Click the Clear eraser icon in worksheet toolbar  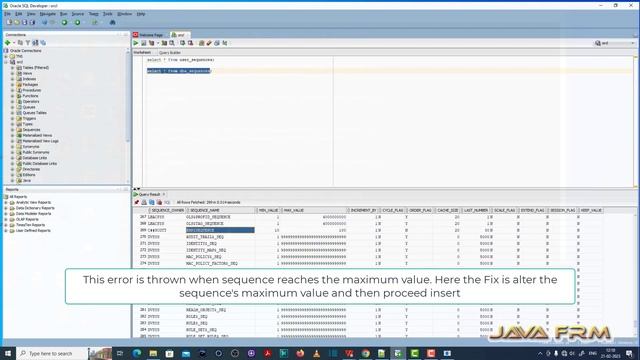209,43
